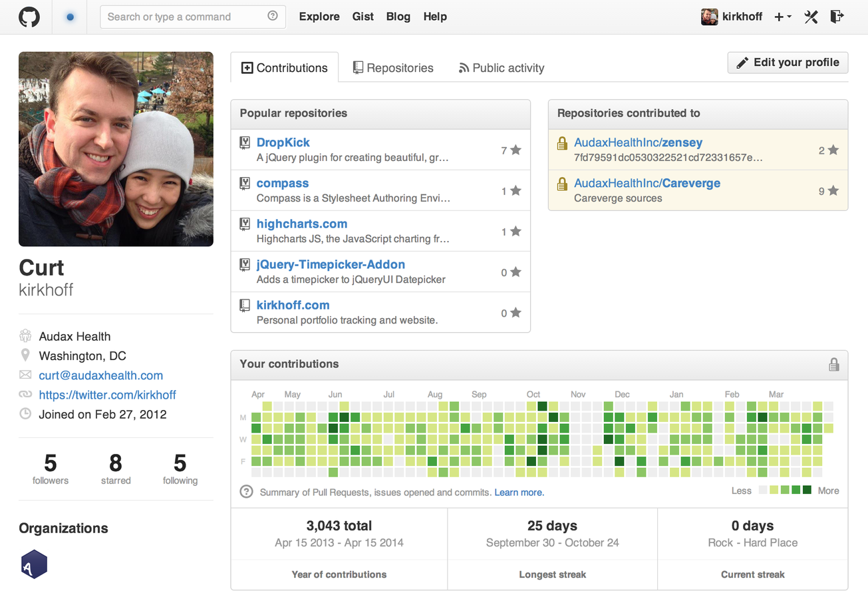Click the lock icon beside Careverge
This screenshot has width=868, height=599.
click(562, 184)
